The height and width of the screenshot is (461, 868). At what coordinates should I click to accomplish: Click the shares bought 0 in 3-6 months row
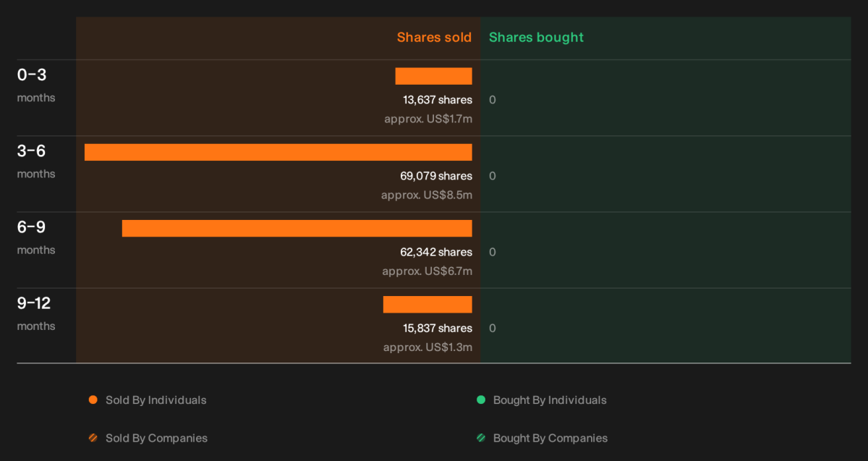(493, 176)
